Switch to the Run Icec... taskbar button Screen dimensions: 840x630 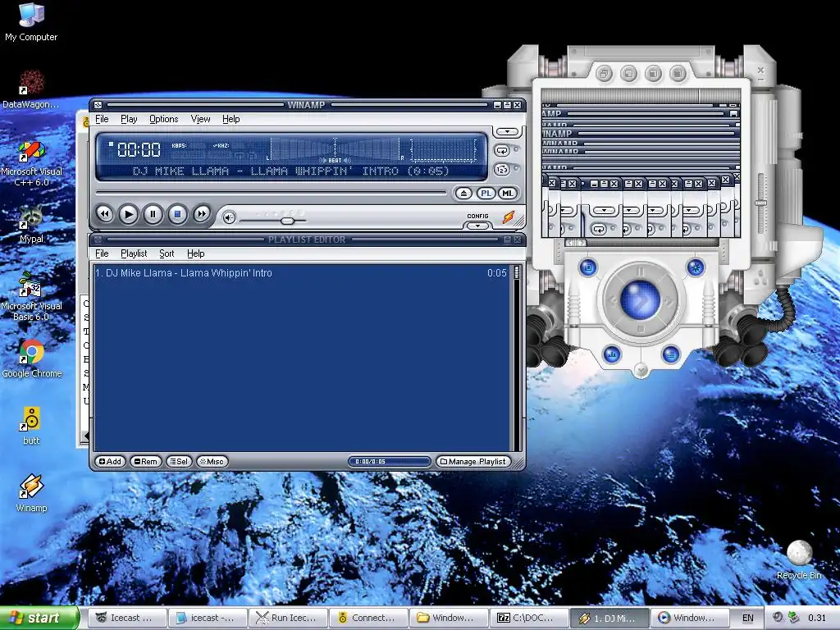pyautogui.click(x=288, y=618)
